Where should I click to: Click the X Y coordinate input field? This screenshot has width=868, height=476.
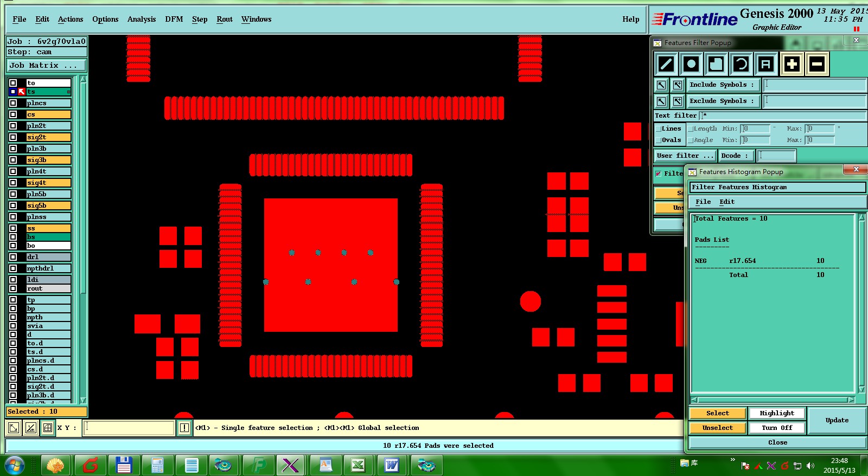point(129,428)
